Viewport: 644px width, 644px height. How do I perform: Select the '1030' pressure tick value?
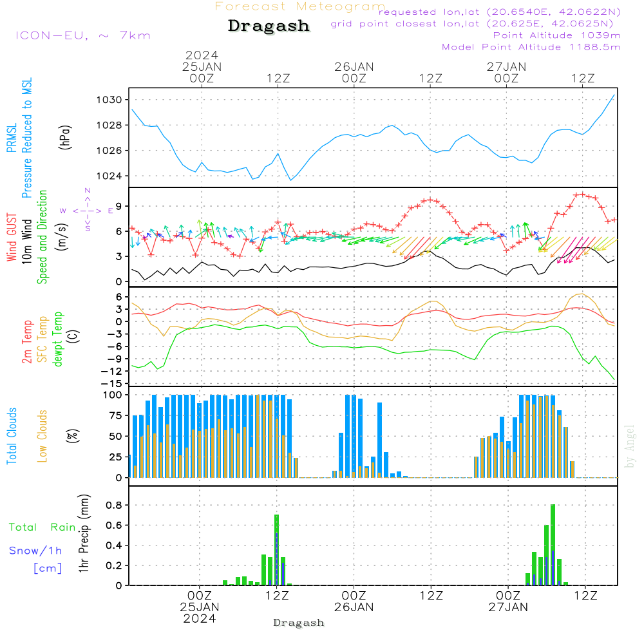point(109,100)
